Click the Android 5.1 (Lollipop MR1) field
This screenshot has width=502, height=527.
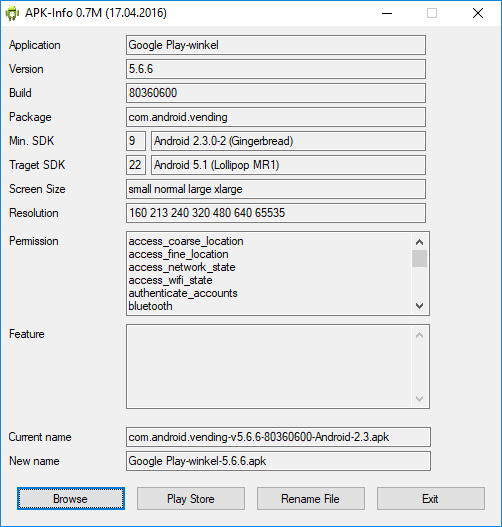(288, 165)
